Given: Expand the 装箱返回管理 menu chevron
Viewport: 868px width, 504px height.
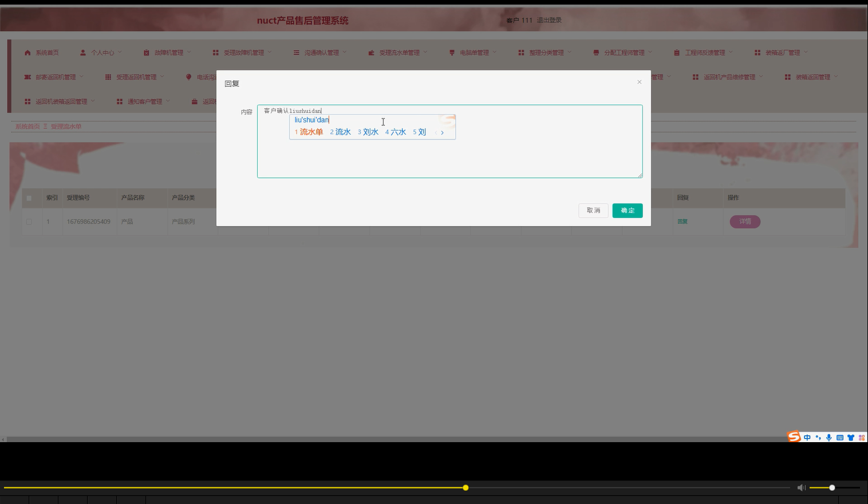Looking at the screenshot, I should tap(836, 76).
